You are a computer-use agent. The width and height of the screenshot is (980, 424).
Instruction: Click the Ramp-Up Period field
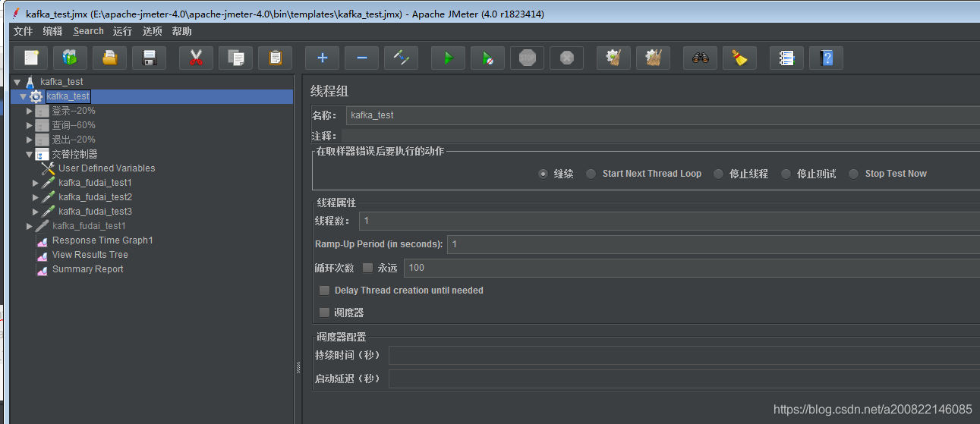click(713, 244)
